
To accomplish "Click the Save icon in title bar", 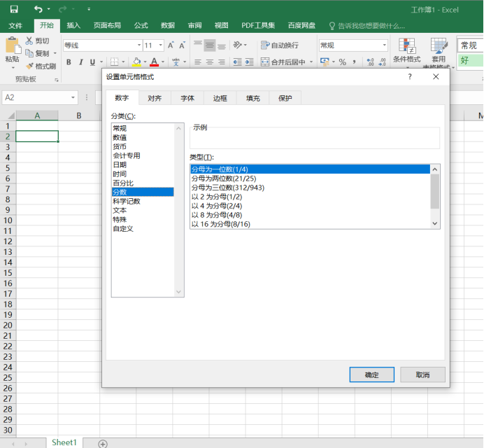I will [14, 9].
